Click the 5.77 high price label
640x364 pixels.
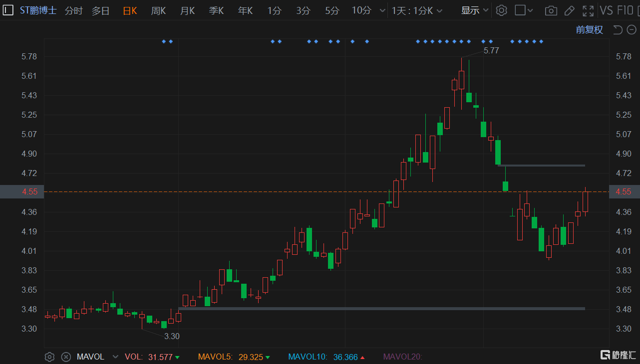tap(491, 50)
